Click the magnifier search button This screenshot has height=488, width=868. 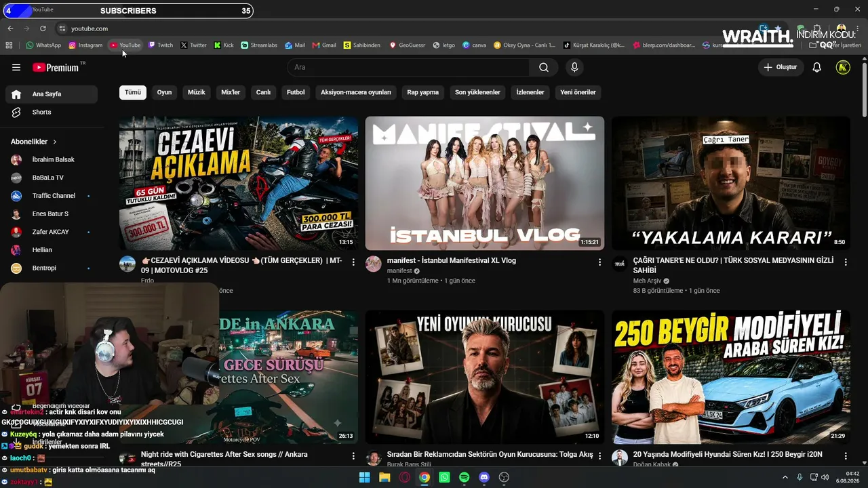coord(544,67)
